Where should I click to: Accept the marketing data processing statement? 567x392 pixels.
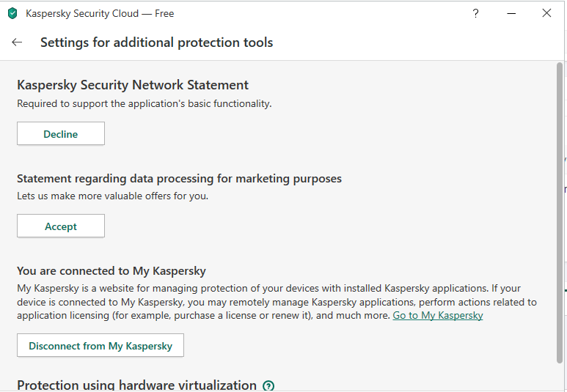(61, 226)
